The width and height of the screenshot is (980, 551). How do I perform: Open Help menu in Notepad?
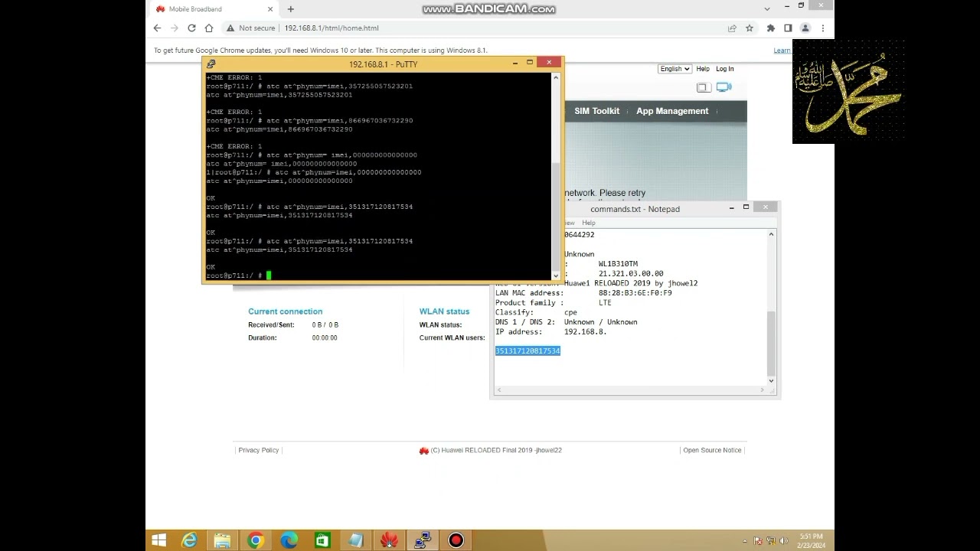tap(588, 223)
